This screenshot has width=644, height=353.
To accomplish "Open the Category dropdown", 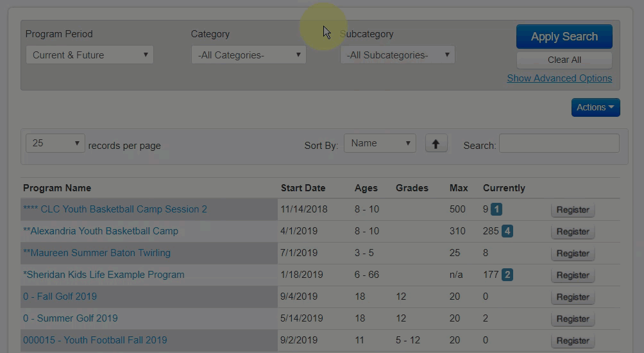I will coord(249,55).
